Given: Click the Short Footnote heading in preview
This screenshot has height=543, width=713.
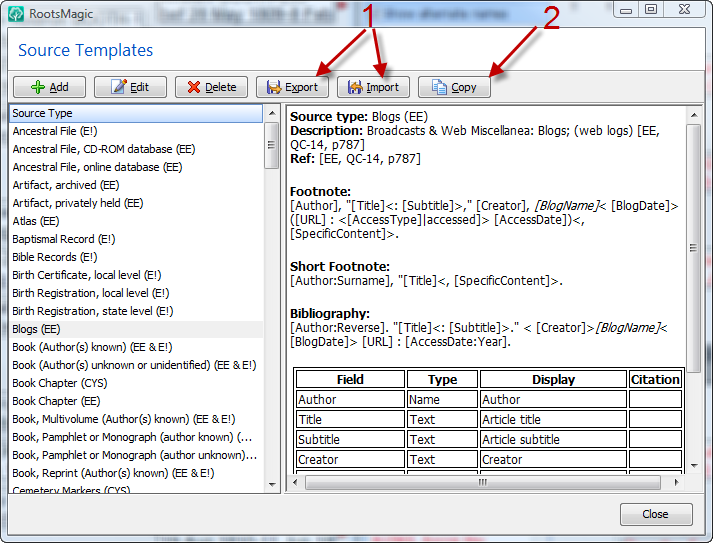Looking at the screenshot, I should point(340,266).
